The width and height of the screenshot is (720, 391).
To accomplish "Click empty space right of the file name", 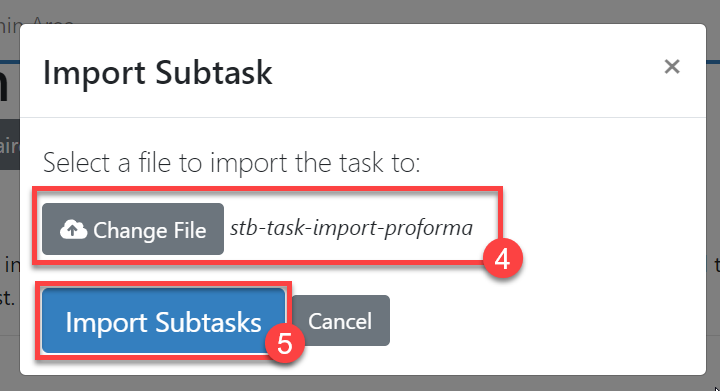I will click(x=597, y=228).
